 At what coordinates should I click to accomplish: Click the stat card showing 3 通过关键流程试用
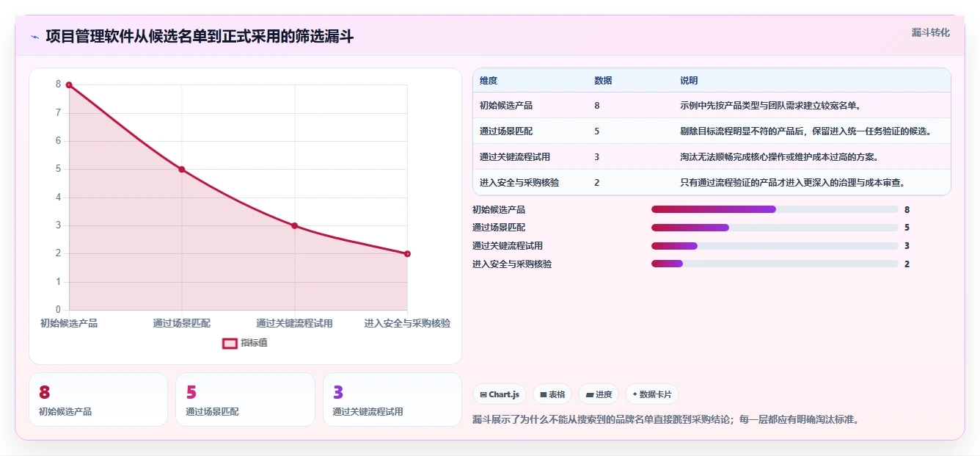click(392, 399)
